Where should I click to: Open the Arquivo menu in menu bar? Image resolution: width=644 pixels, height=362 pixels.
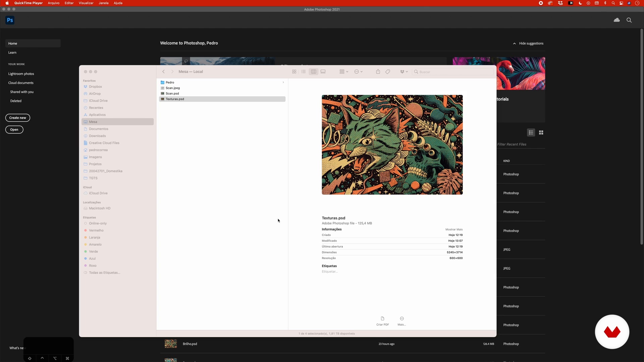[54, 3]
